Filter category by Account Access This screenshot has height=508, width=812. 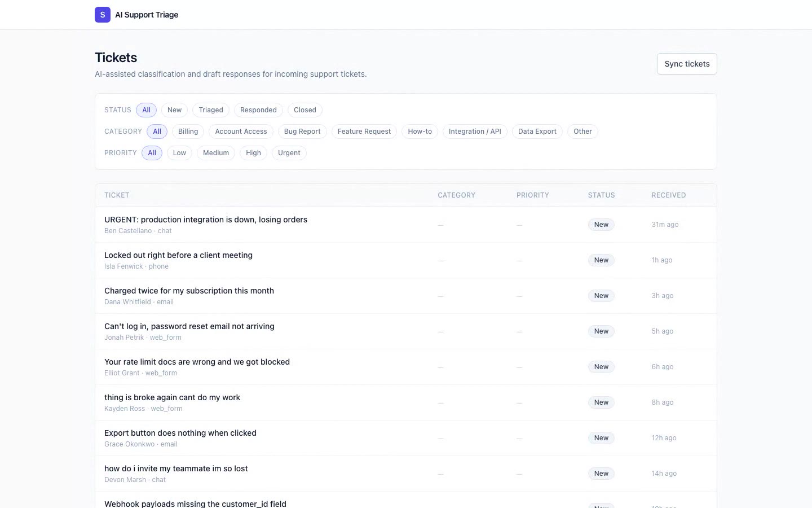(241, 132)
